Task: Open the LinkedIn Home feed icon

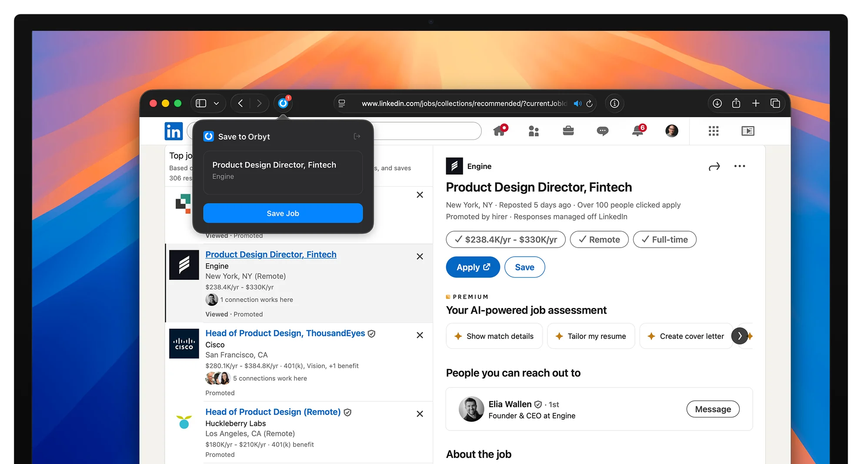Action: pyautogui.click(x=499, y=131)
